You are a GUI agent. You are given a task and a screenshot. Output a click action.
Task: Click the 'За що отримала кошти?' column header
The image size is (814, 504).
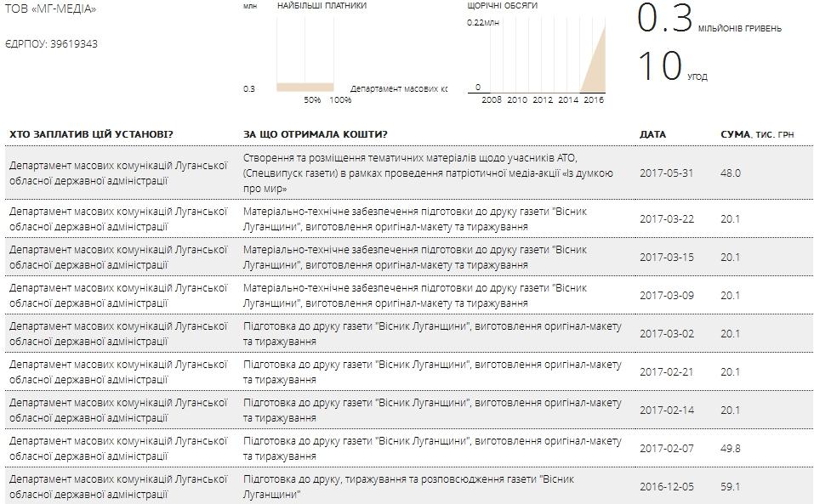point(315,134)
